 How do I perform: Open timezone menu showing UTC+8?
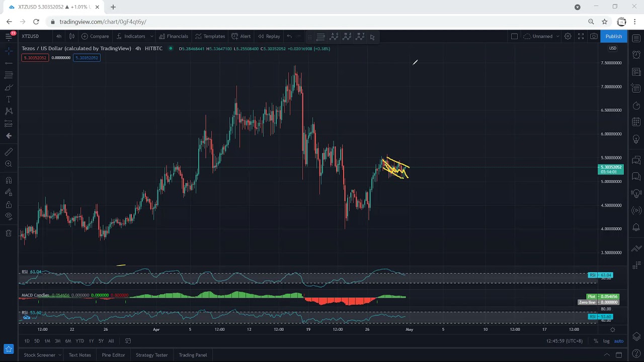coord(565,341)
